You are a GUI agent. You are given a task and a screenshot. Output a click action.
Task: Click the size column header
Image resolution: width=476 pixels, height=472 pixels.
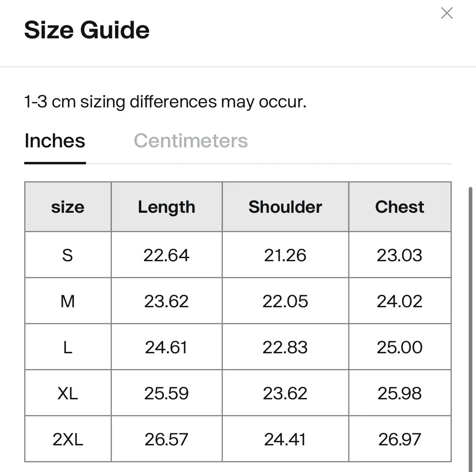(68, 207)
